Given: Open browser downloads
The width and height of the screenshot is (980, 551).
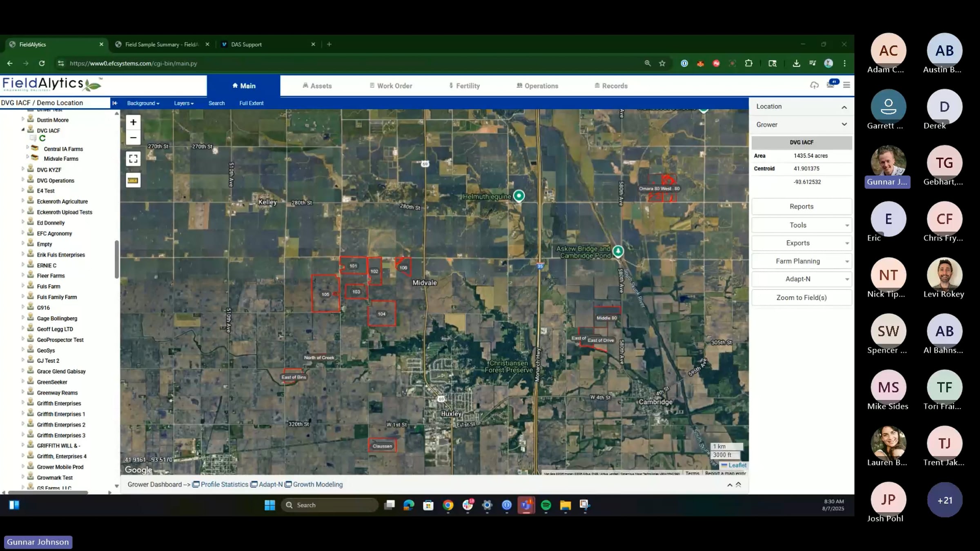Looking at the screenshot, I should click(x=796, y=63).
